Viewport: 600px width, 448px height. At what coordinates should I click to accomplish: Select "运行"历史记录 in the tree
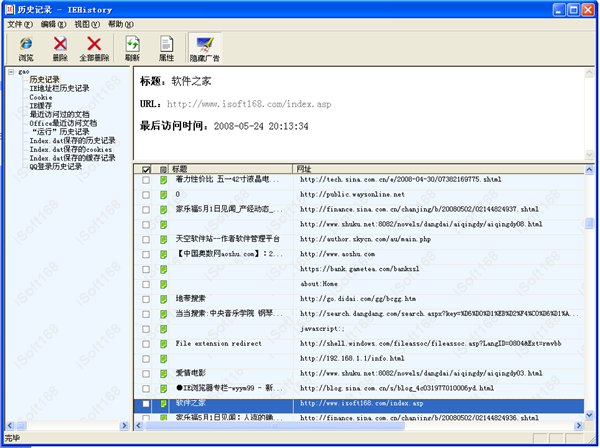pos(60,132)
